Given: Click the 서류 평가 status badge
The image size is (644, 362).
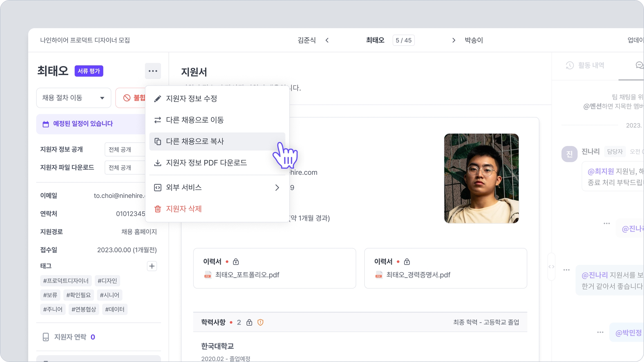Looking at the screenshot, I should tap(89, 71).
